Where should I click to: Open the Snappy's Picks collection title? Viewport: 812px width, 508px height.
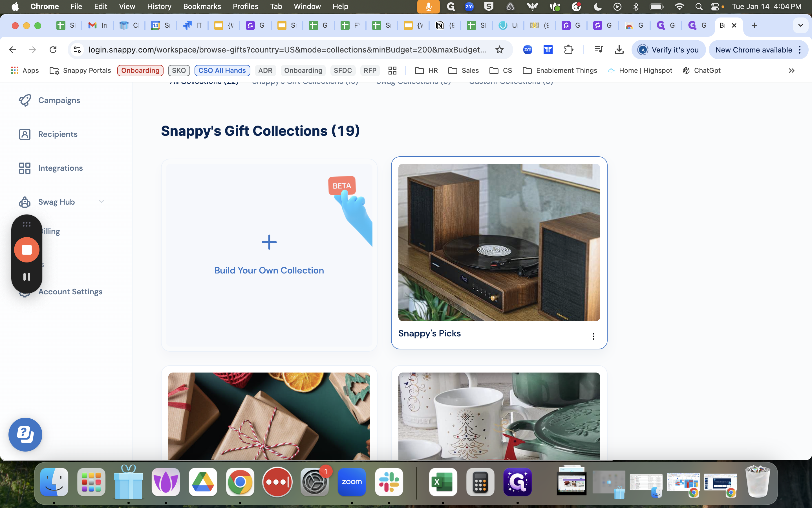[x=429, y=333]
